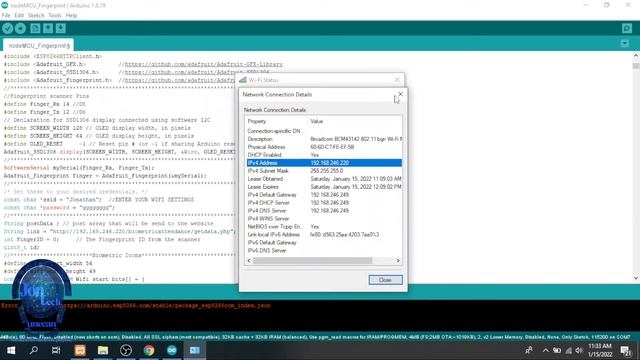Select the IPv4 Address row
Image resolution: width=640 pixels, height=360 pixels.
pos(324,163)
